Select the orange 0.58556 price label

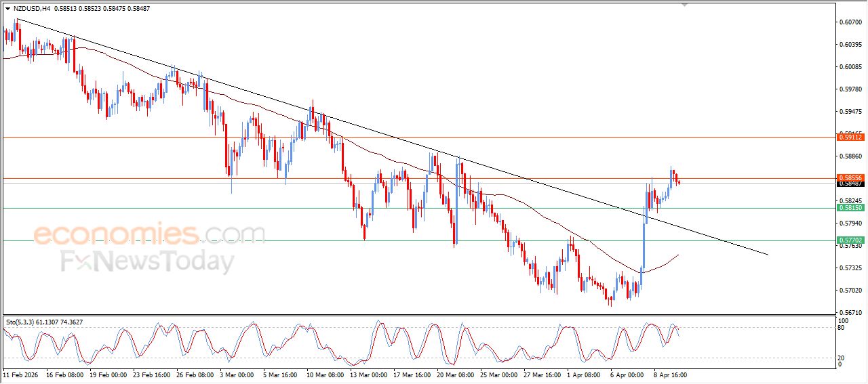(851, 177)
